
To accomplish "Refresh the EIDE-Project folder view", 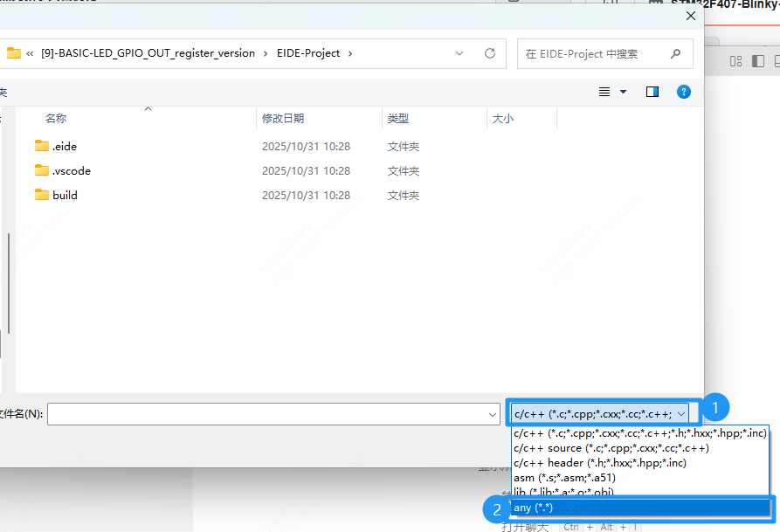I will [x=489, y=53].
